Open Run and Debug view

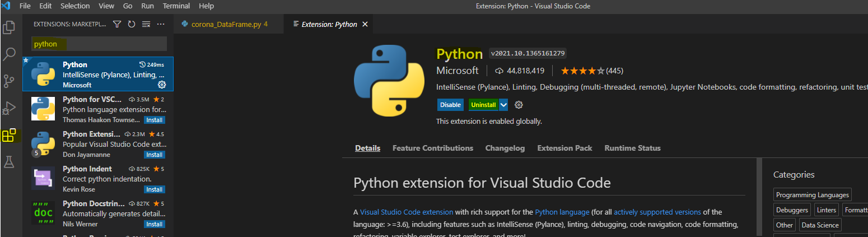point(9,108)
